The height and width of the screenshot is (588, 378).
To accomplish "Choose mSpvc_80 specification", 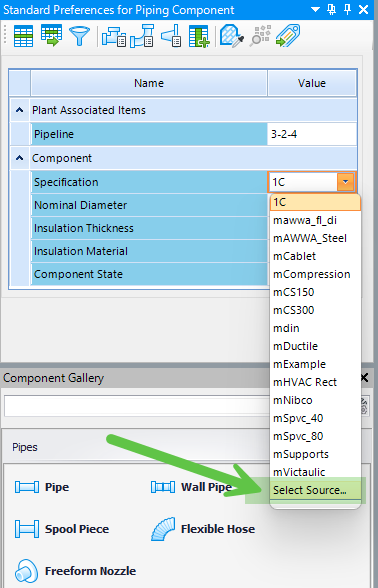I will [x=315, y=436].
